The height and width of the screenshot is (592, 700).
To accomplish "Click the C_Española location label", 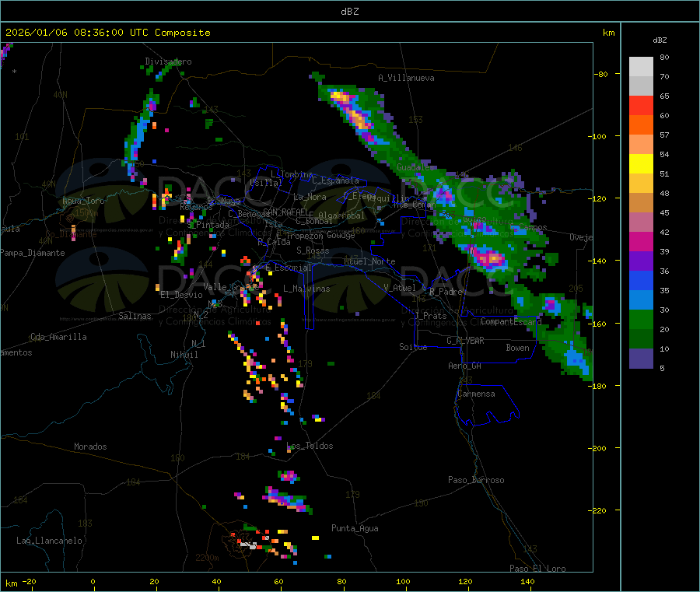I will coord(335,180).
